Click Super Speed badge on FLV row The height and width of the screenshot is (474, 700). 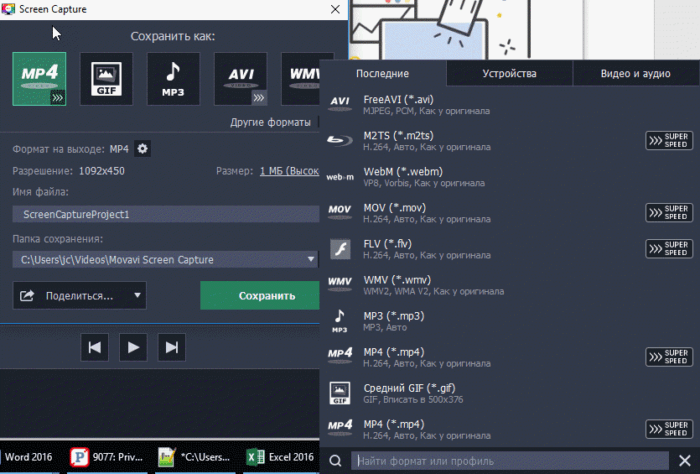click(669, 249)
